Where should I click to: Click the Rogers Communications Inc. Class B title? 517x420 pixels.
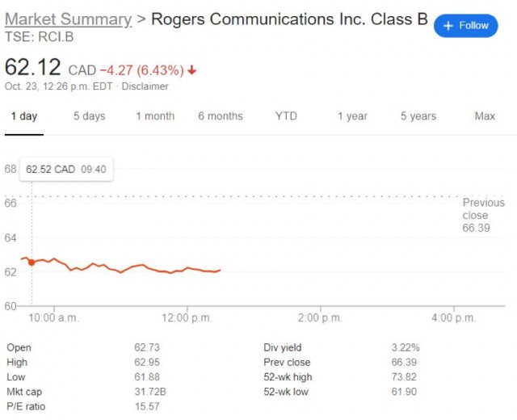[x=289, y=19]
